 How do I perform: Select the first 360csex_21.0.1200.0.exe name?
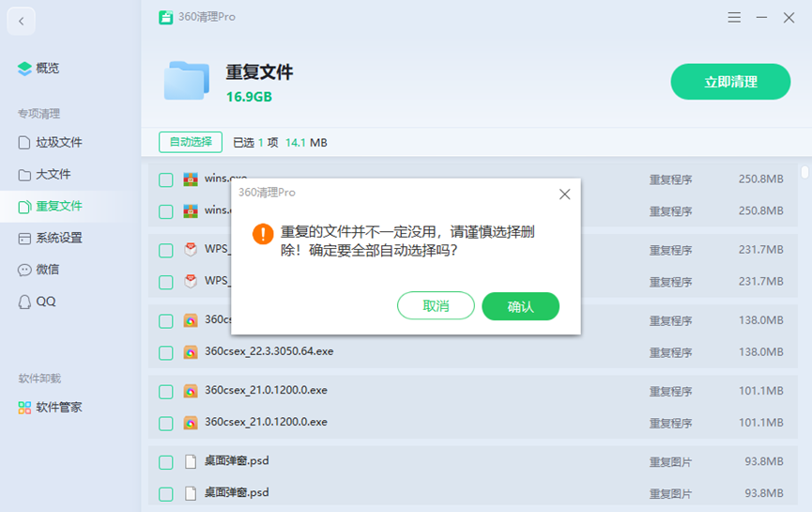point(266,390)
